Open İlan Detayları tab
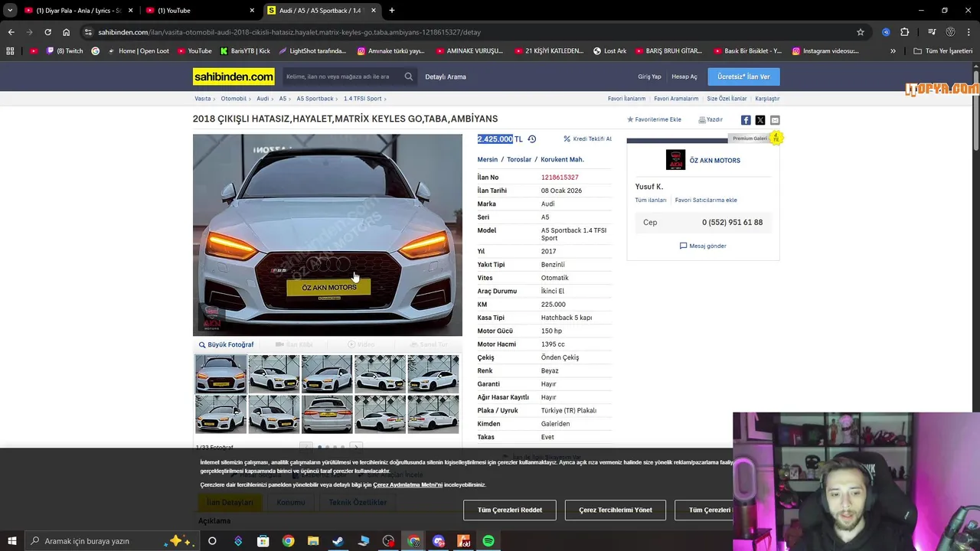This screenshot has height=551, width=980. (x=230, y=502)
